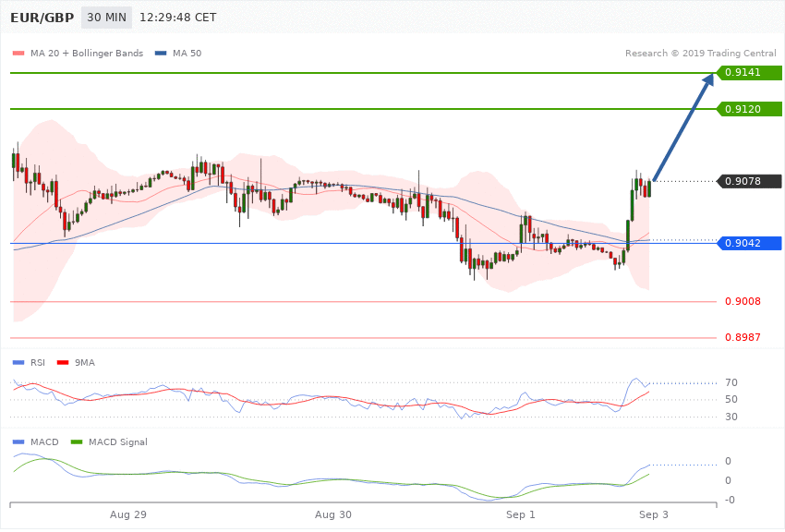Click the 9MA red legend swatch
785x532 pixels.
click(63, 362)
